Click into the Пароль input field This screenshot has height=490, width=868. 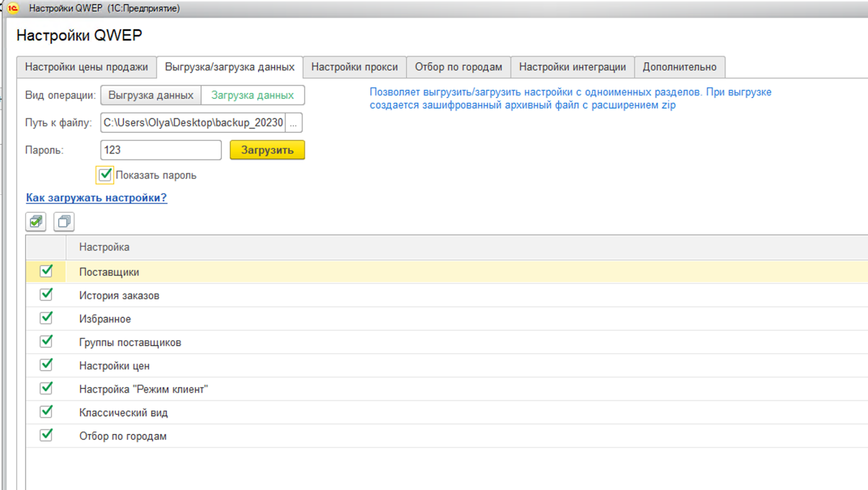161,150
